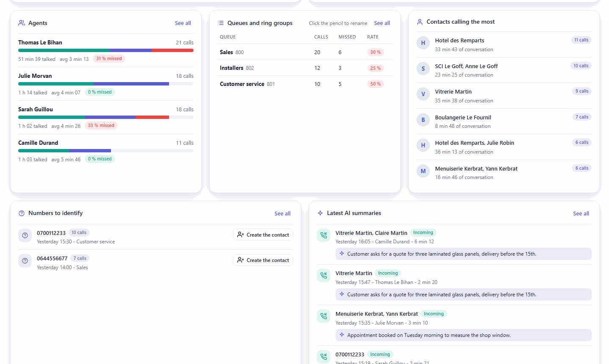Open contact Vitrerie Martin in the contacts list

[x=453, y=92]
